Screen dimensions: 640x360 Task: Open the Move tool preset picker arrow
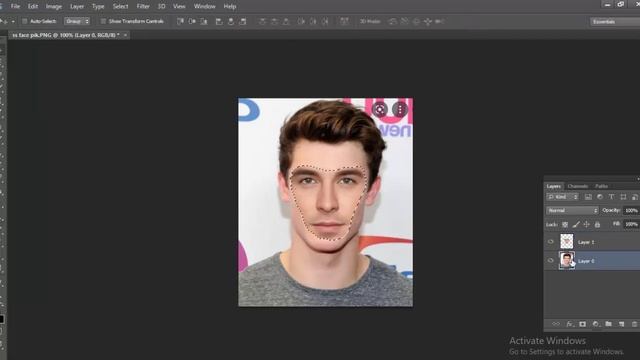click(13, 21)
